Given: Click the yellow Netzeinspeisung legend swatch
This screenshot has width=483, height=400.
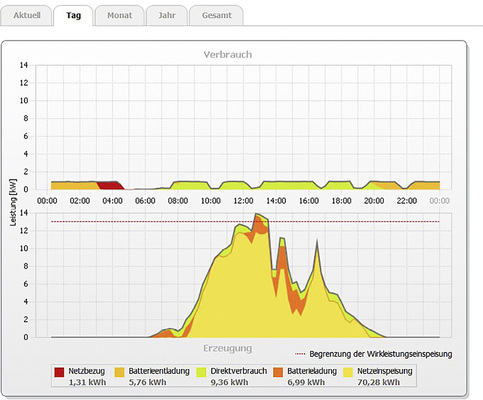Looking at the screenshot, I should [x=348, y=372].
